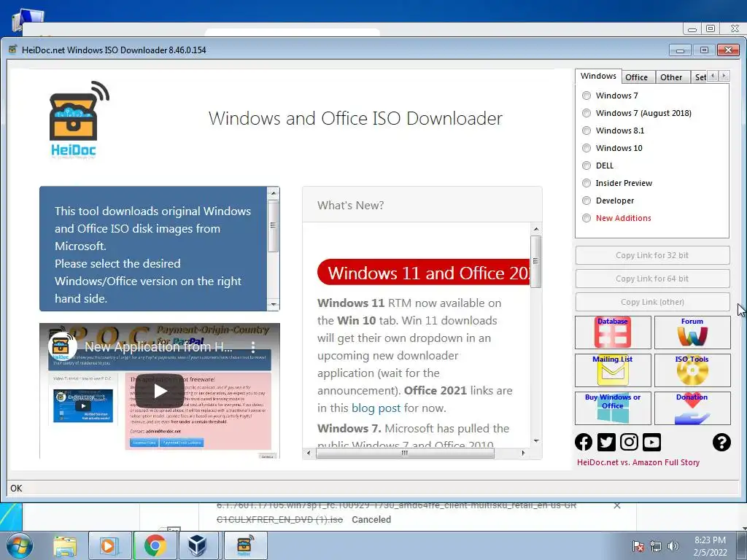This screenshot has height=560, width=747.
Task: Click the Donation heart icon
Action: click(x=692, y=408)
